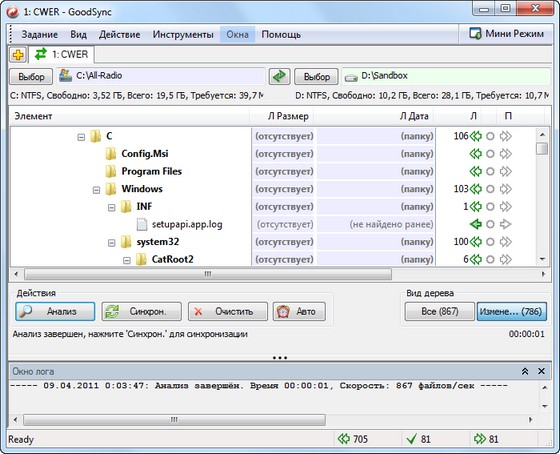Click the three-dot panel splitter handle
560x454 pixels.
(280, 358)
